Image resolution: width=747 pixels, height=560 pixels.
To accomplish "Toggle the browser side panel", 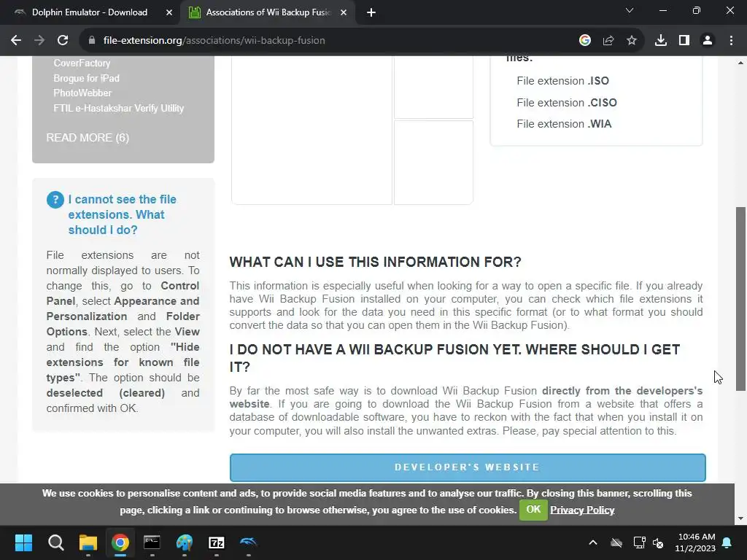I will point(684,41).
